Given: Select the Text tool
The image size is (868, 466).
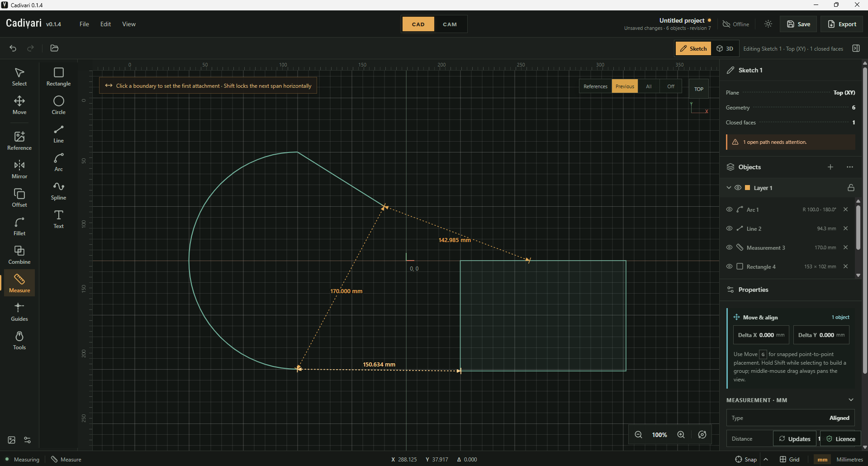Looking at the screenshot, I should [59, 219].
